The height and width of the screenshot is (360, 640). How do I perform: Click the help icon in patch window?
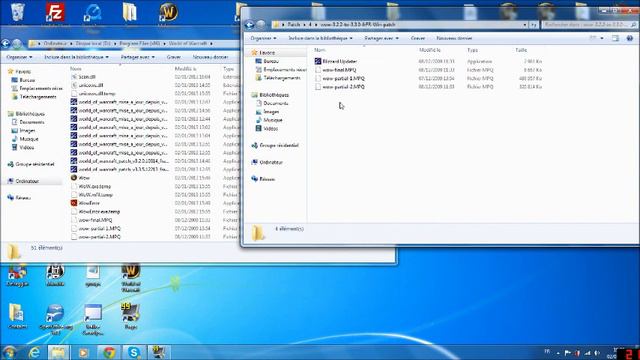click(630, 38)
